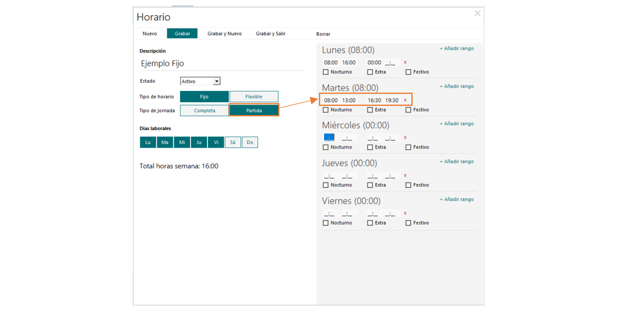The height and width of the screenshot is (309, 644).
Task: Toggle Ma working day
Action: point(165,142)
